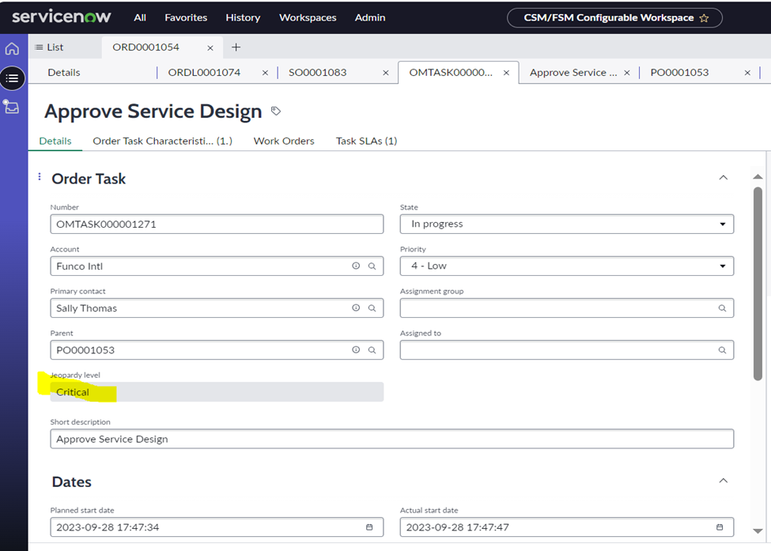This screenshot has width=771, height=551.
Task: Switch to the SO0001083 sub-tab
Action: click(318, 72)
